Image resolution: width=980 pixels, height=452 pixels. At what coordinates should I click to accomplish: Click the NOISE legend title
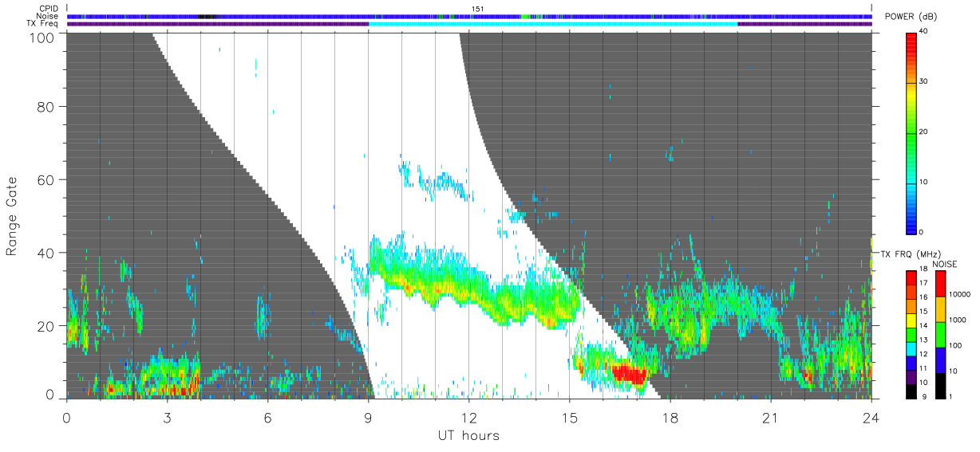pyautogui.click(x=944, y=264)
